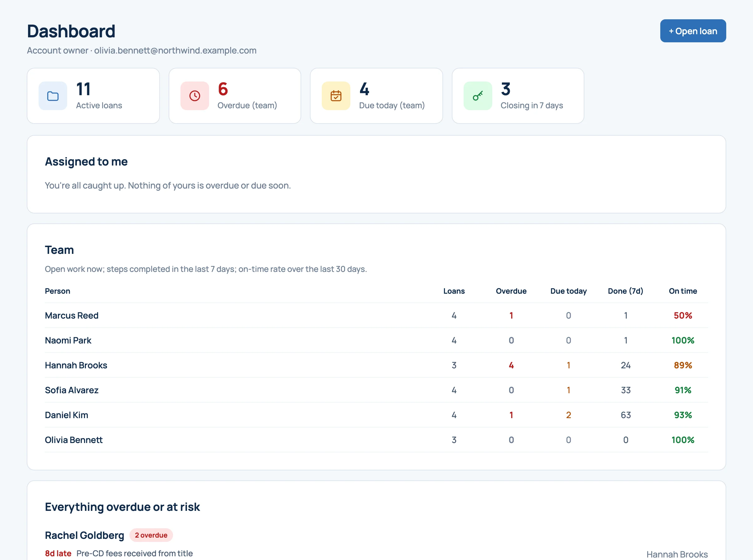Open Naomi Park in team table

click(68, 340)
